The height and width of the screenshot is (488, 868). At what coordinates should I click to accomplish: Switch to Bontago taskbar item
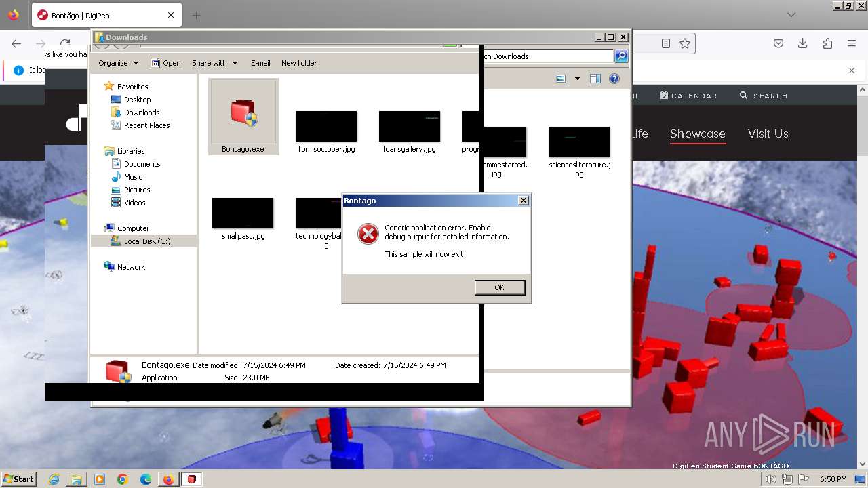click(x=192, y=479)
